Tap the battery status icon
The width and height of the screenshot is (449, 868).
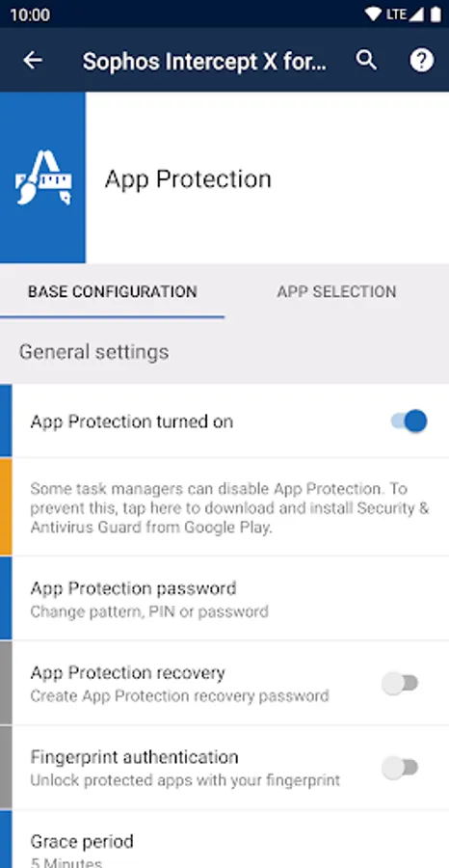436,14
